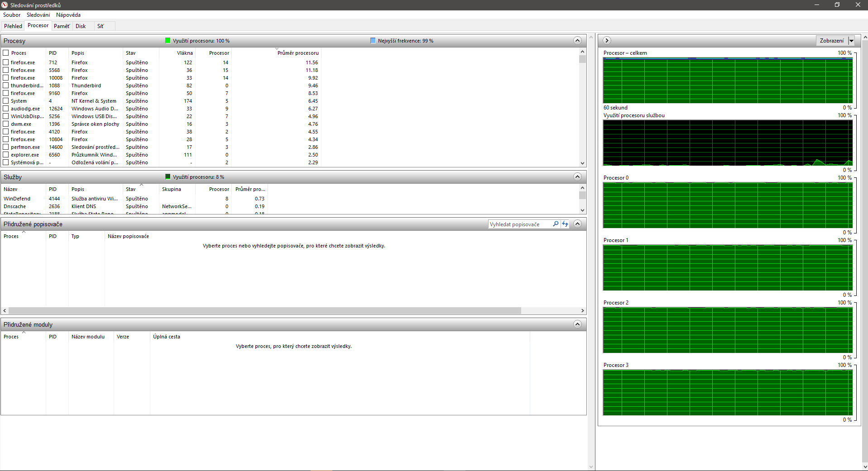This screenshot has width=868, height=471.
Task: Click the Vyhledat popisovače search field
Action: [x=519, y=224]
